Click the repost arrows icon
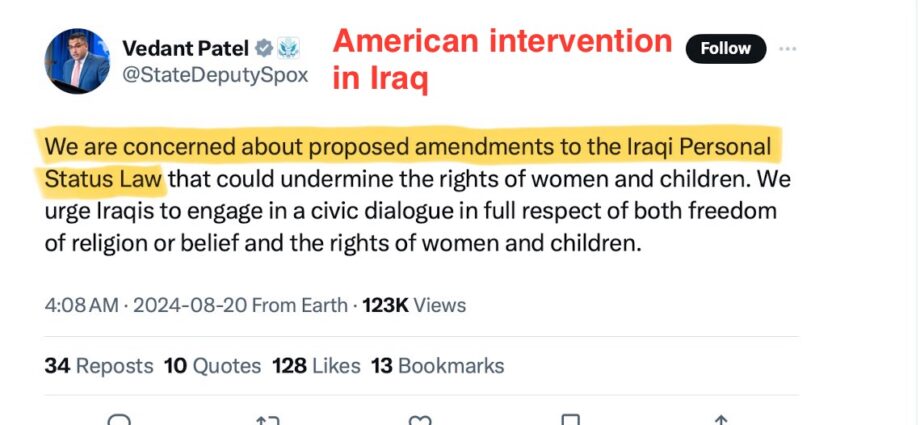Viewport: 920px width, 425px height. (x=268, y=420)
